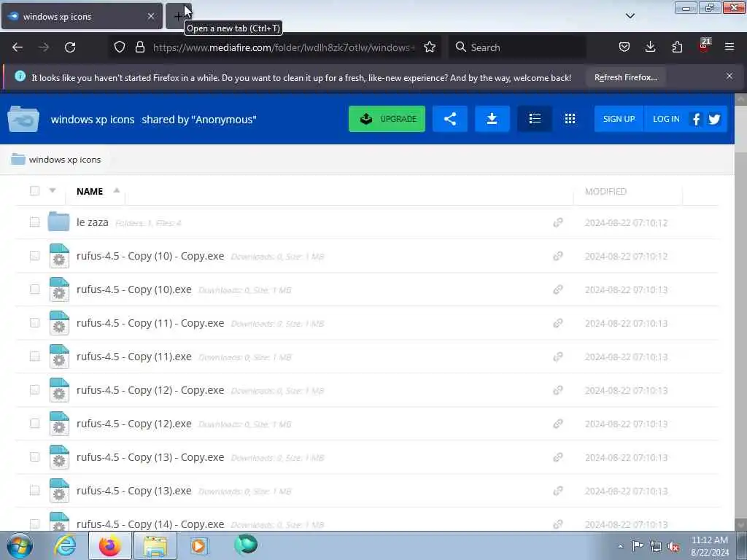Viewport: 747px width, 560px height.
Task: Click Refresh Firefox... button
Action: [625, 77]
